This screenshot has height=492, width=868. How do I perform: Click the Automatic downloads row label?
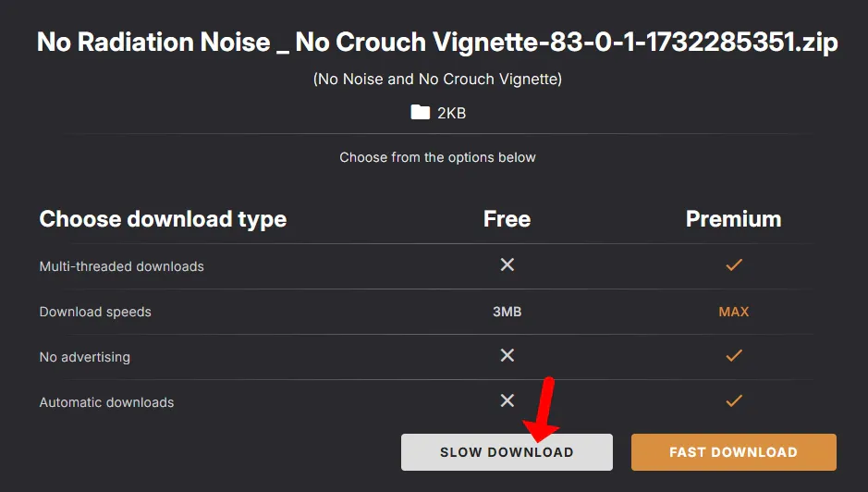pos(106,402)
